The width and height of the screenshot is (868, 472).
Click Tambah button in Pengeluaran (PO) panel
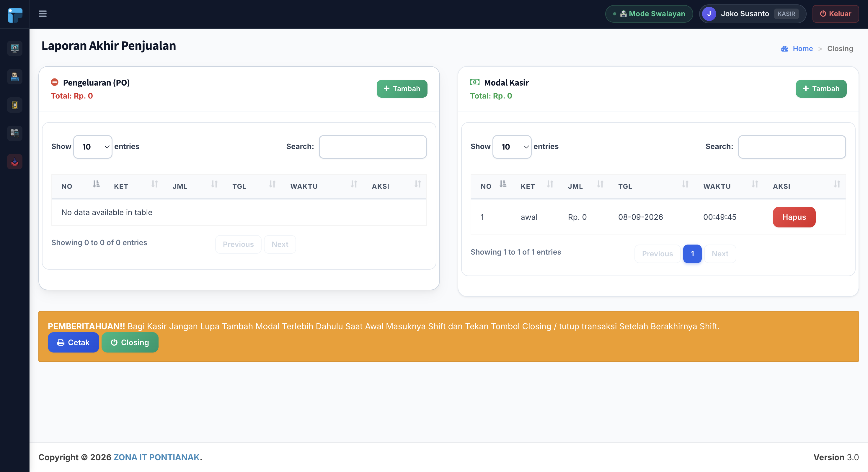tap(402, 88)
